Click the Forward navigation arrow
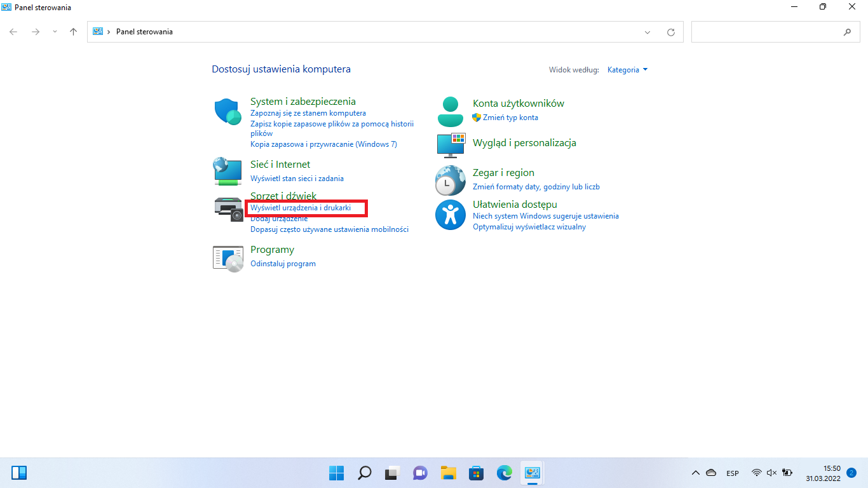868x488 pixels. pos(36,32)
